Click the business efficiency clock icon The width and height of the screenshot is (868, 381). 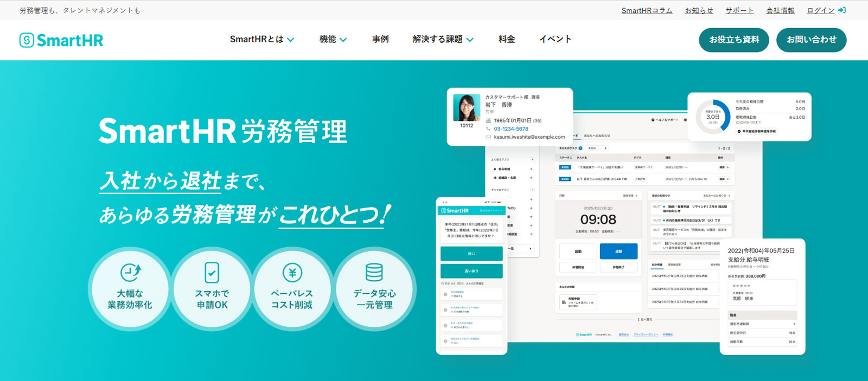coord(130,272)
